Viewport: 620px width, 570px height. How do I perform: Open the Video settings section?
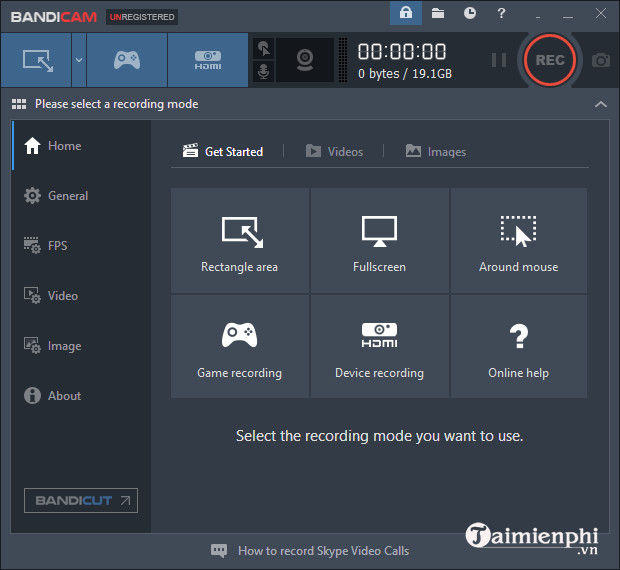[81, 296]
